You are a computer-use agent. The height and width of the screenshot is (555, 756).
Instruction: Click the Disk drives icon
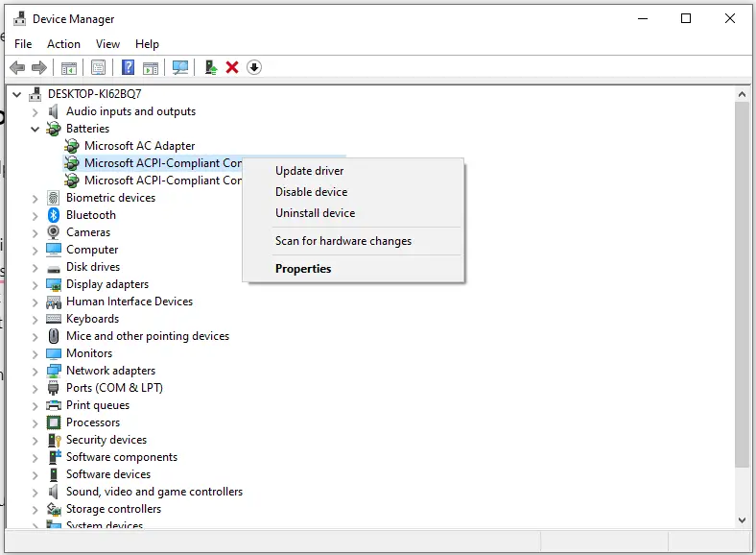(x=54, y=268)
